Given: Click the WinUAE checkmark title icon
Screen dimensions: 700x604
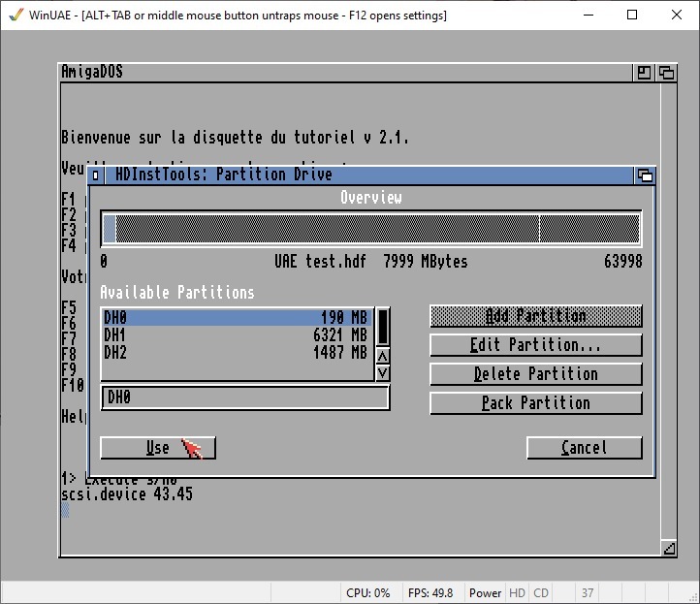Looking at the screenshot, I should (x=16, y=15).
